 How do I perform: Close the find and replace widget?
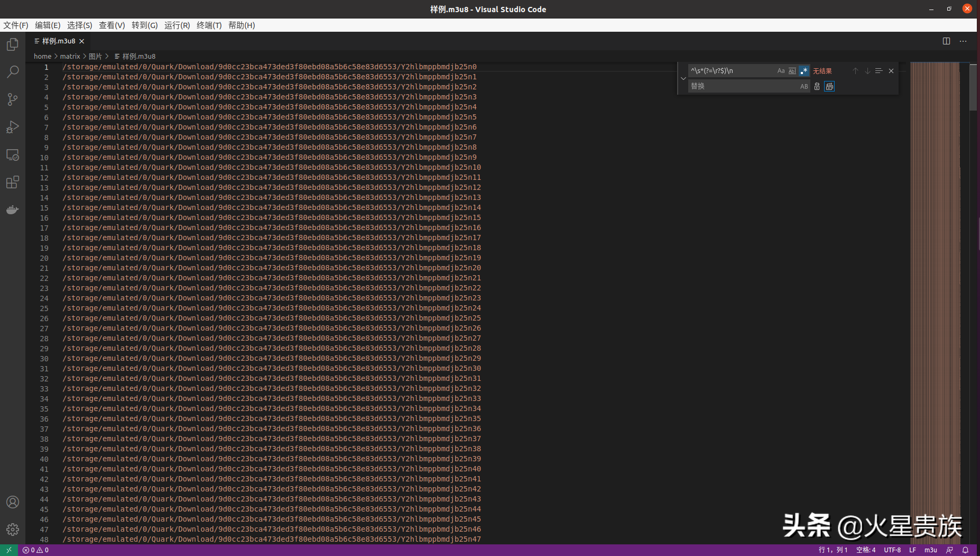pos(891,71)
